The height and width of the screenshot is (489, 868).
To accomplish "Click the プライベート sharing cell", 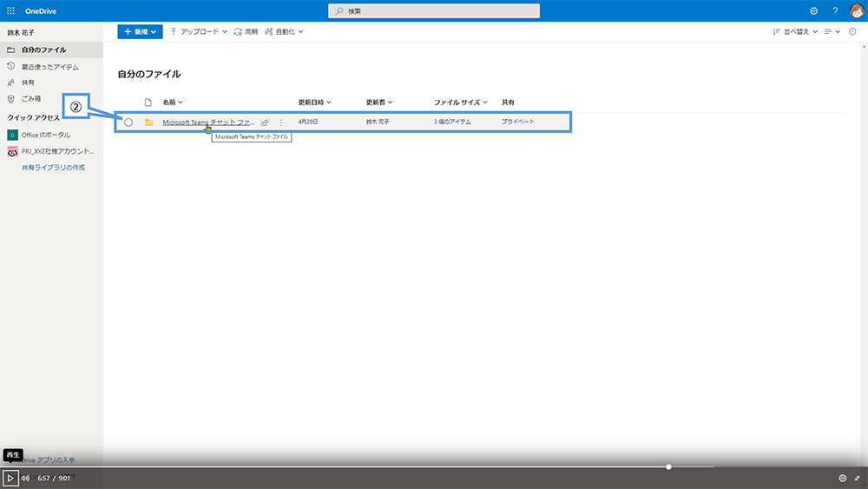I will (517, 122).
